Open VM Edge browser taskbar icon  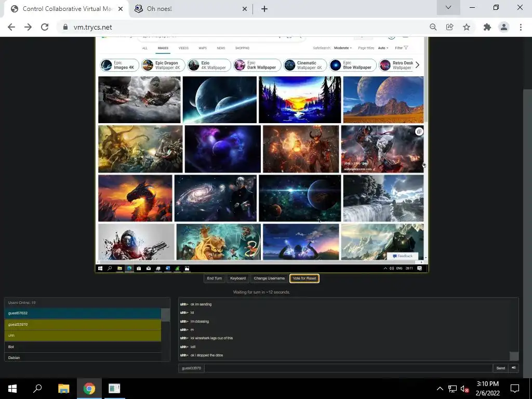(129, 269)
